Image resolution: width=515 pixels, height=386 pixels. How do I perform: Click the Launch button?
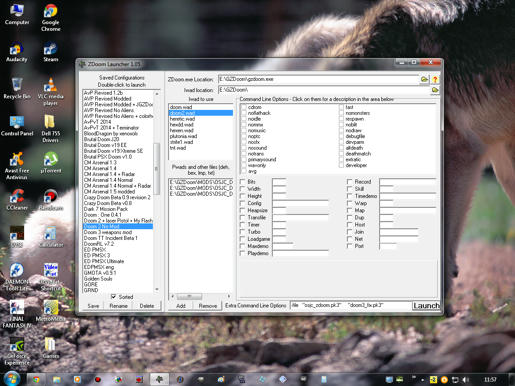coord(426,306)
